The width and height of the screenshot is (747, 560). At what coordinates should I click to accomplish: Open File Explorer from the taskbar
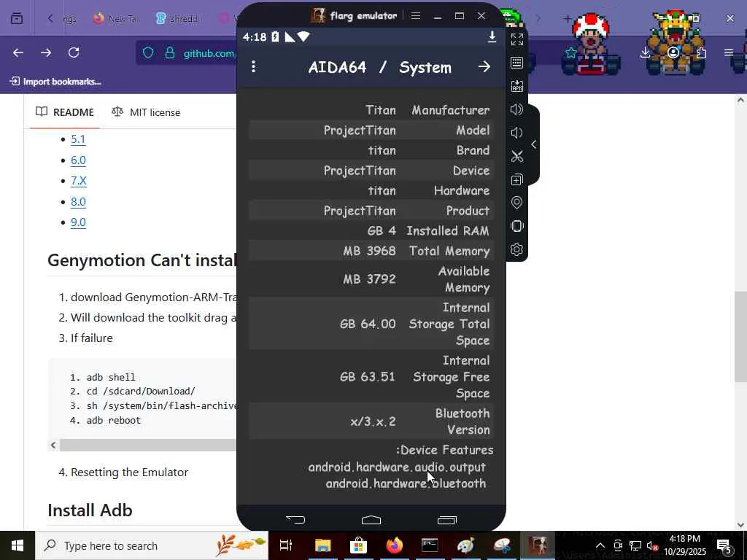[x=322, y=545]
